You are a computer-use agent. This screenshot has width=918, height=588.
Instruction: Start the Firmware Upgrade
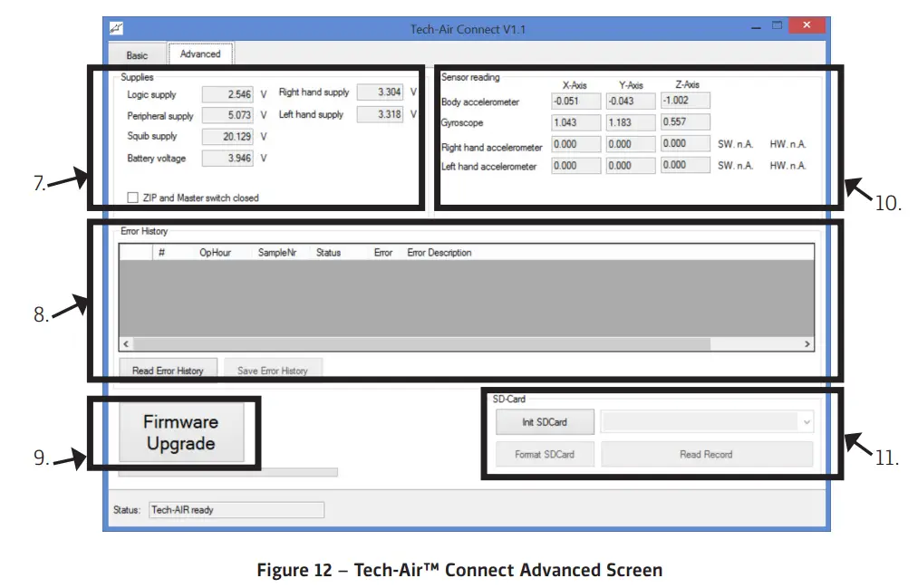tap(181, 433)
